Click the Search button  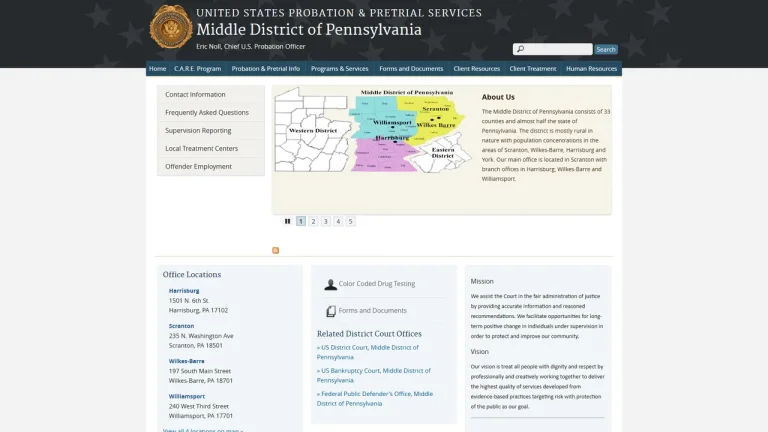click(606, 49)
